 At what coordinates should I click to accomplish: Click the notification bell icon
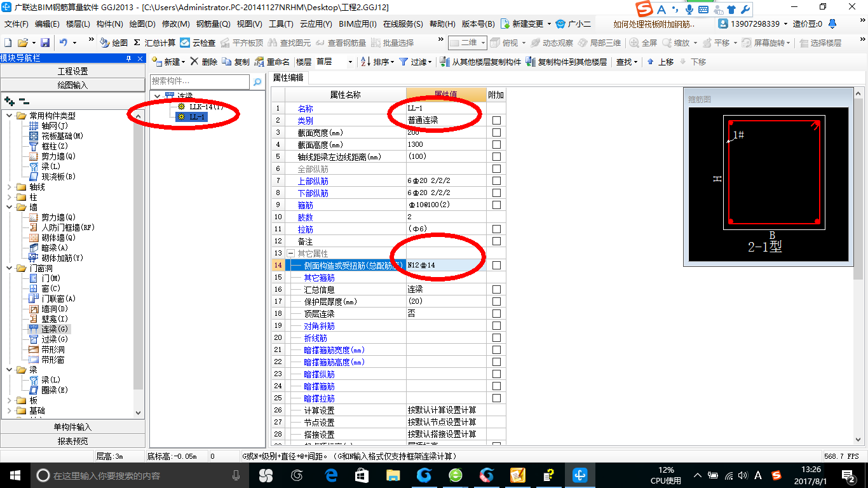(832, 24)
